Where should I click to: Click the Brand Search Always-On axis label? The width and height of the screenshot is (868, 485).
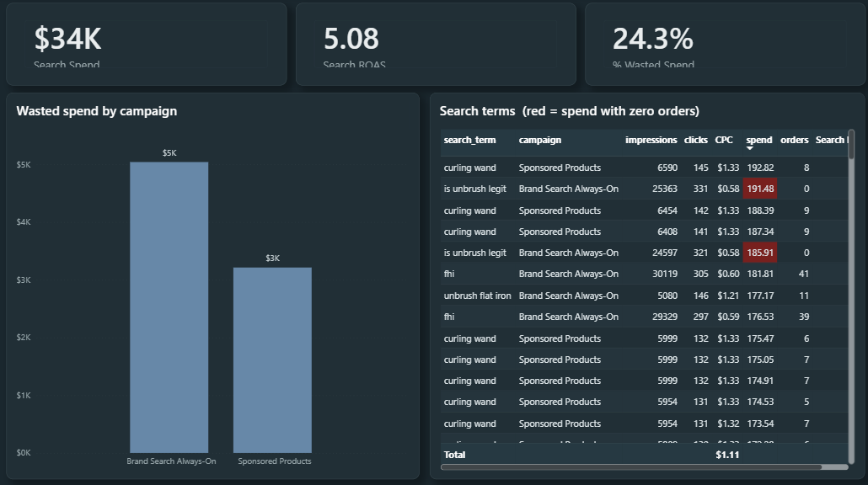(171, 461)
